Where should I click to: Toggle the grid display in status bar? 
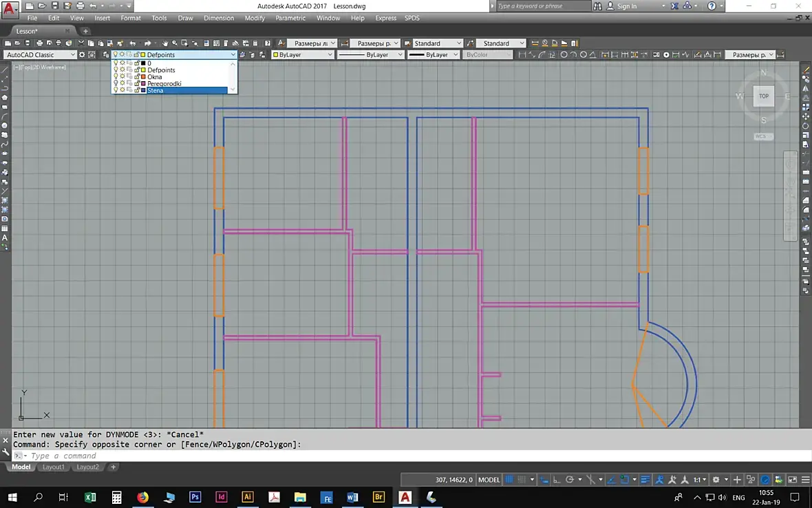click(x=509, y=480)
